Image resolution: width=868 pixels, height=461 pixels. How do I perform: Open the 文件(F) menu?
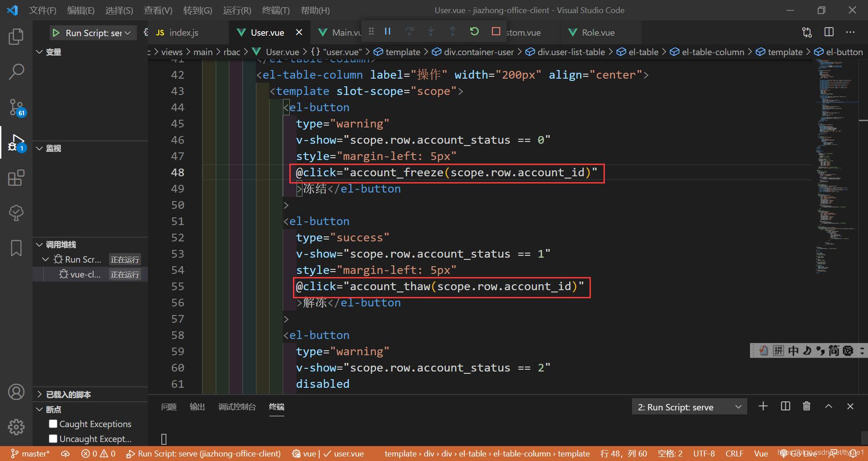click(x=42, y=10)
